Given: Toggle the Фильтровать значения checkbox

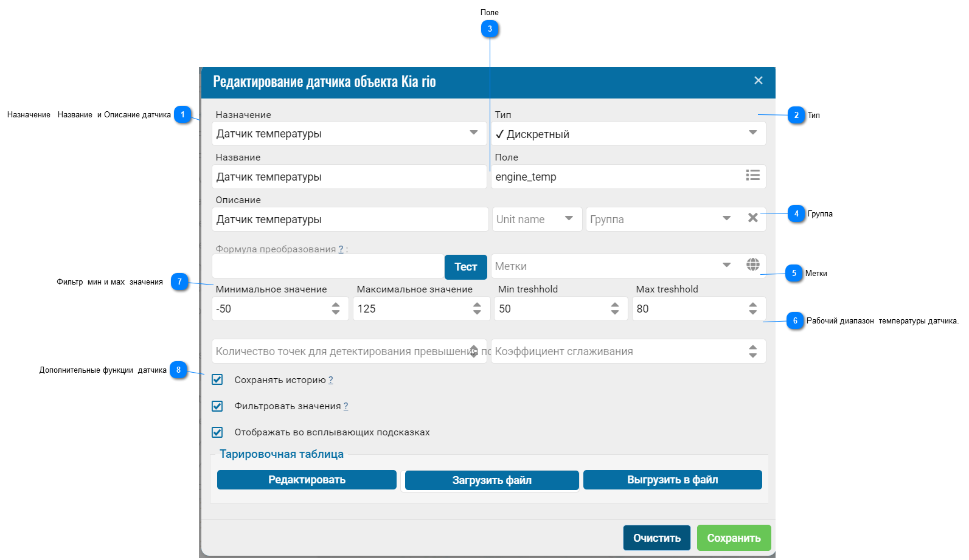Looking at the screenshot, I should [217, 406].
